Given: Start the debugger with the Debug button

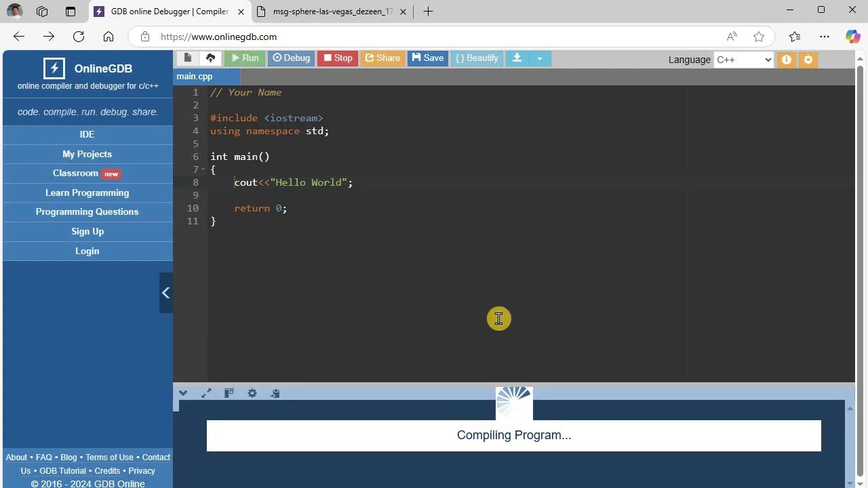Looking at the screenshot, I should tap(291, 58).
